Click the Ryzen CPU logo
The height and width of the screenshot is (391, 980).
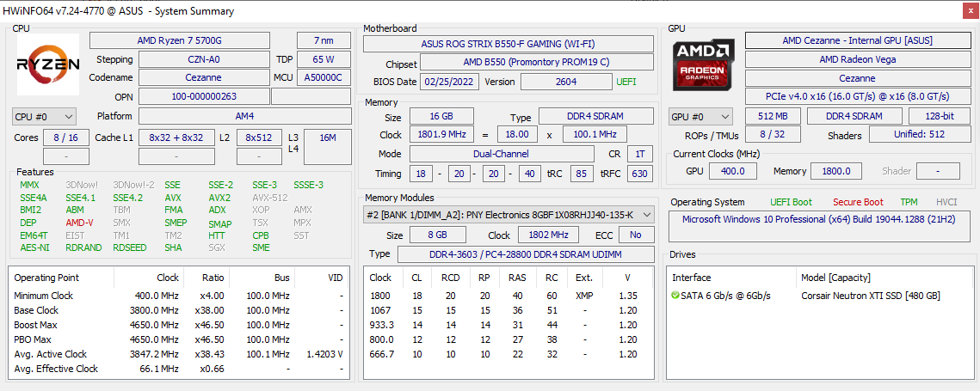click(47, 64)
